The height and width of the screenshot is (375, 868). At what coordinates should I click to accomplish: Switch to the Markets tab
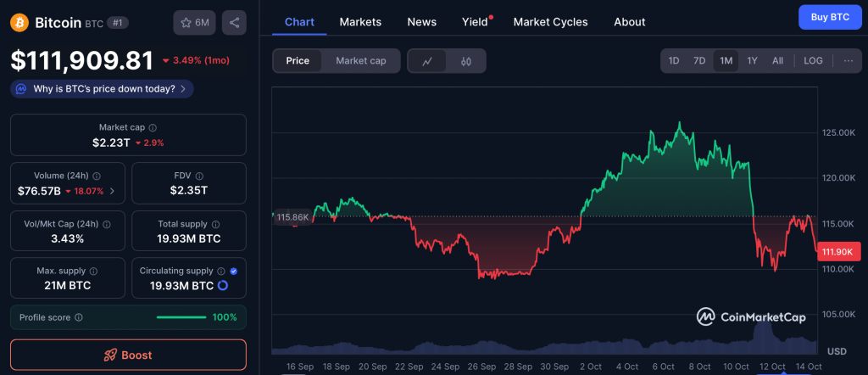click(360, 22)
